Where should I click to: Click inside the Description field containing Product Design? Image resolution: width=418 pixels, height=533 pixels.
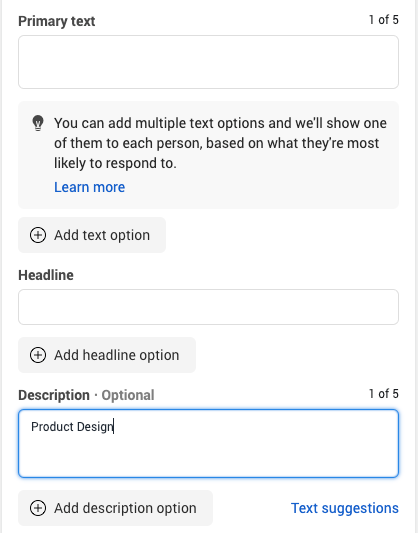tap(208, 444)
